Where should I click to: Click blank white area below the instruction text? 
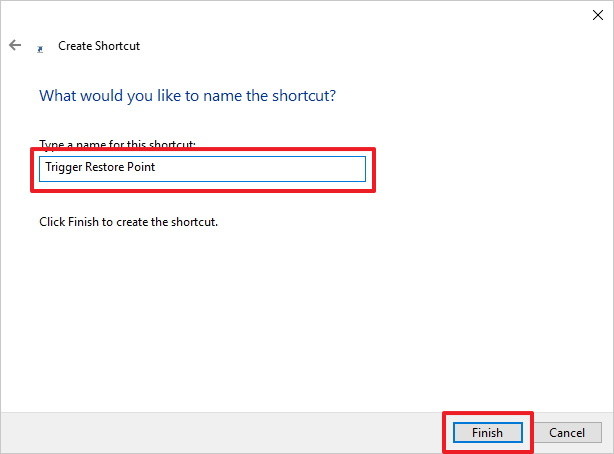coord(300,320)
